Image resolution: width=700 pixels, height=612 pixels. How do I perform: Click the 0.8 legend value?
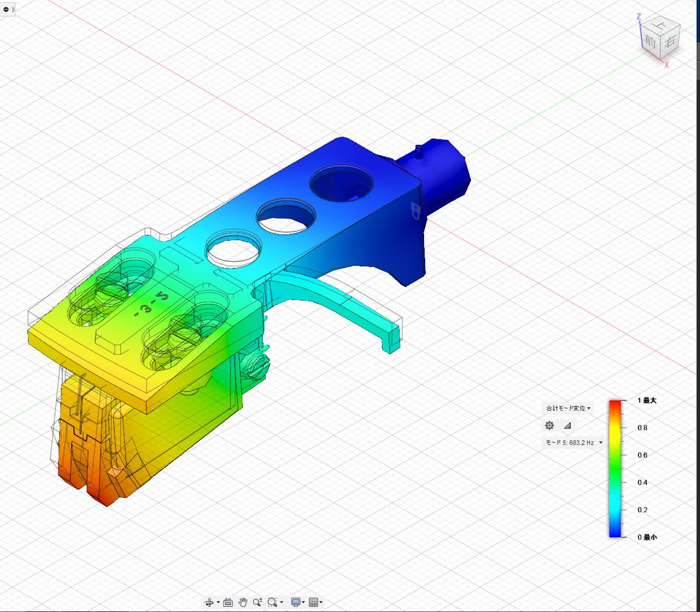[x=642, y=428]
